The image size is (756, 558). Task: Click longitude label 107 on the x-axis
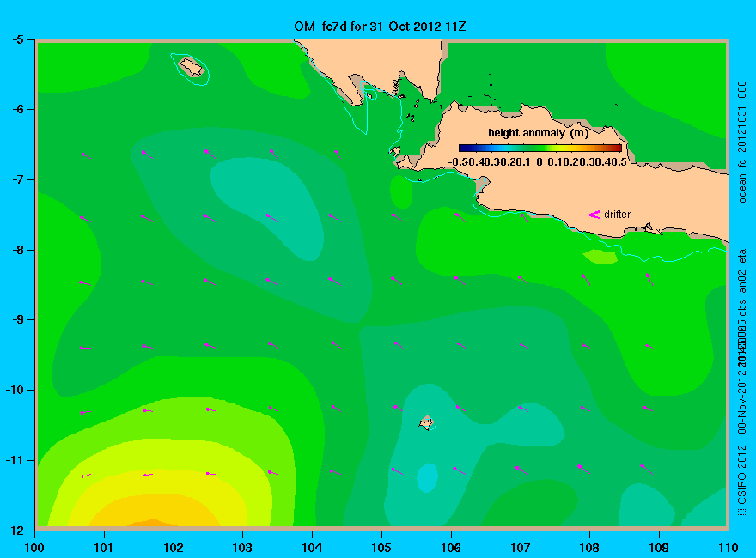click(x=521, y=548)
